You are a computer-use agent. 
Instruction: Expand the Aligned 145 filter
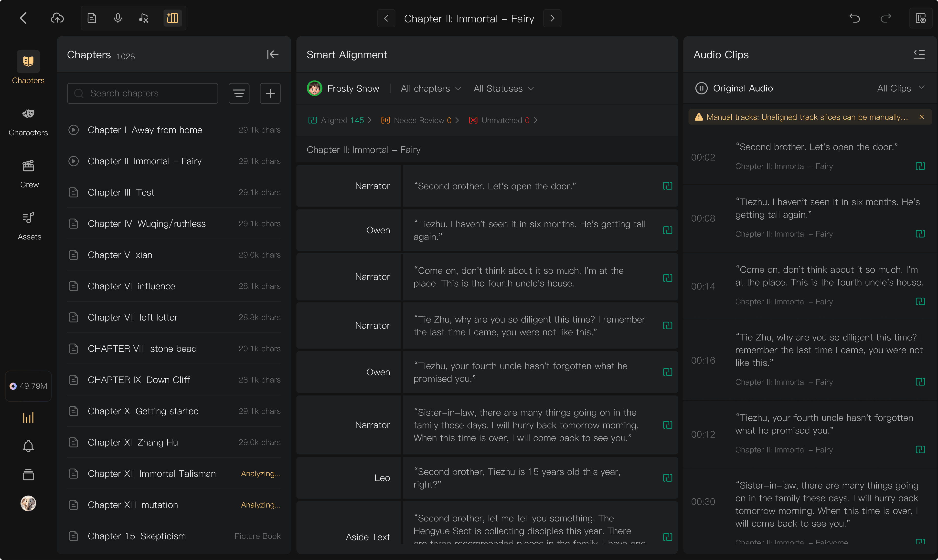(x=340, y=120)
